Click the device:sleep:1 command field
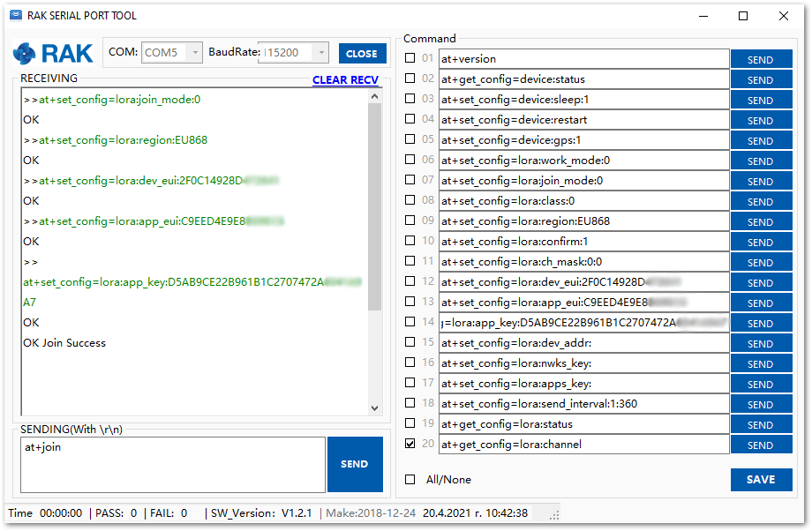 tap(583, 100)
